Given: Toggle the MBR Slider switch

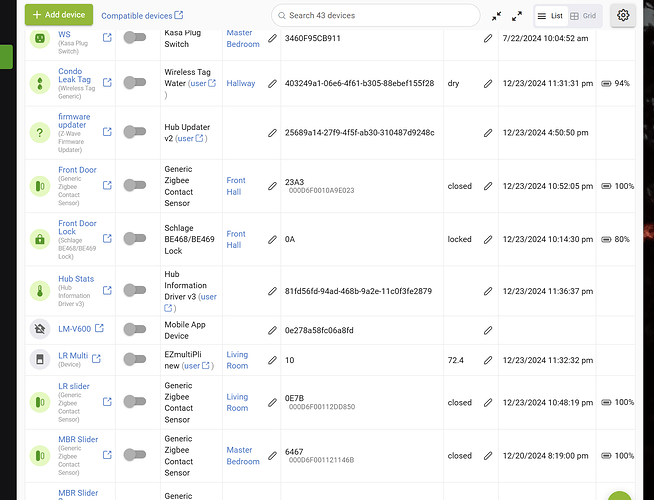Looking at the screenshot, I should point(135,455).
